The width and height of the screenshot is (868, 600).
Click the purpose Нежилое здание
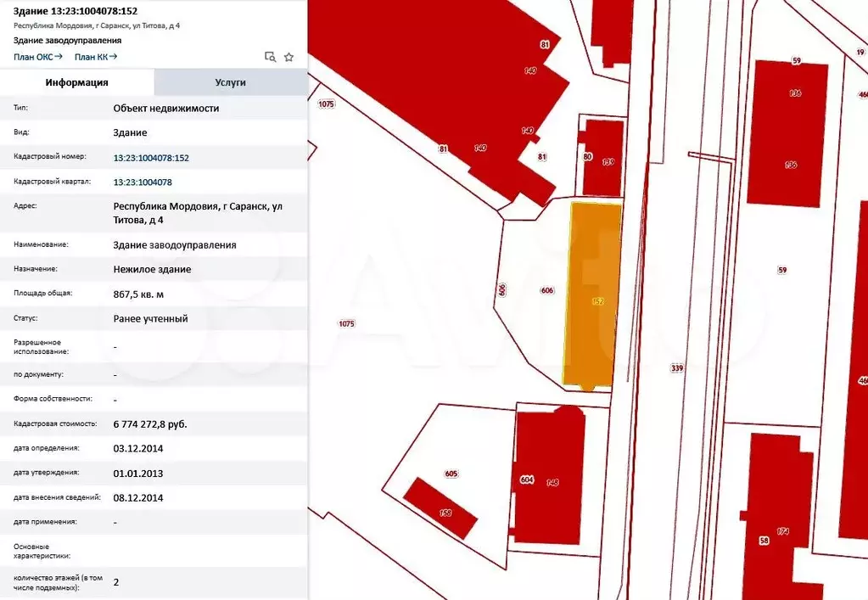pos(152,270)
